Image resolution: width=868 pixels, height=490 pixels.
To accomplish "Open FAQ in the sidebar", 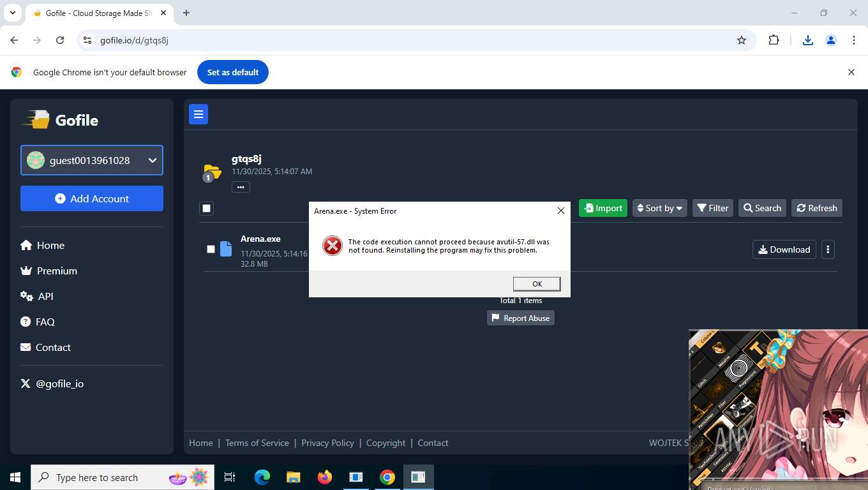I will [38, 322].
